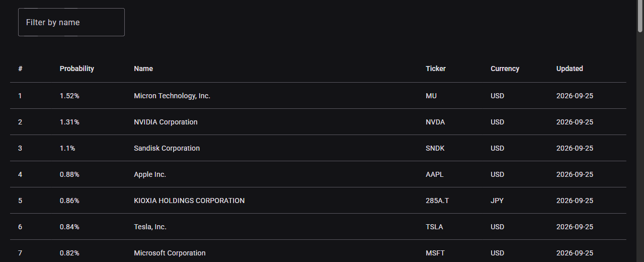Click the vertical page scrollbar thumb
This screenshot has width=644, height=262.
point(640,15)
